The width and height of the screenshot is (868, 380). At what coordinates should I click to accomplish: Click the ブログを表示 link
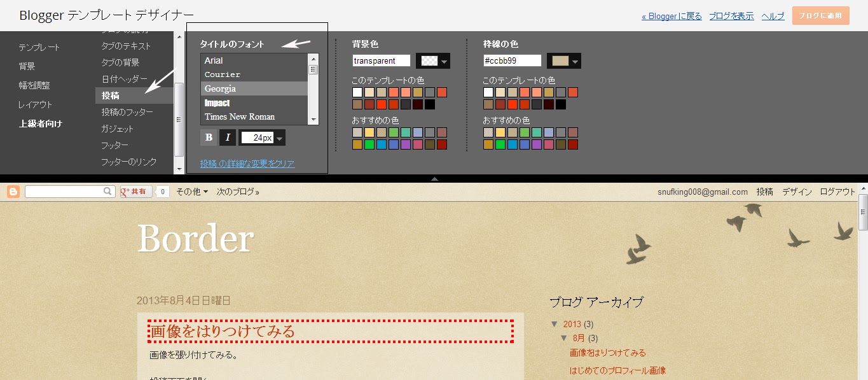pyautogui.click(x=731, y=17)
